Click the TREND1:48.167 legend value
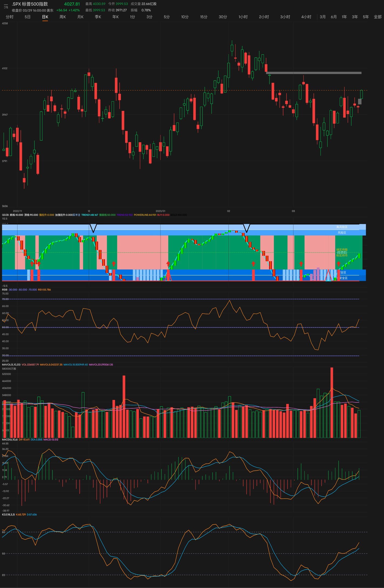The height and width of the screenshot is (588, 384). point(90,215)
